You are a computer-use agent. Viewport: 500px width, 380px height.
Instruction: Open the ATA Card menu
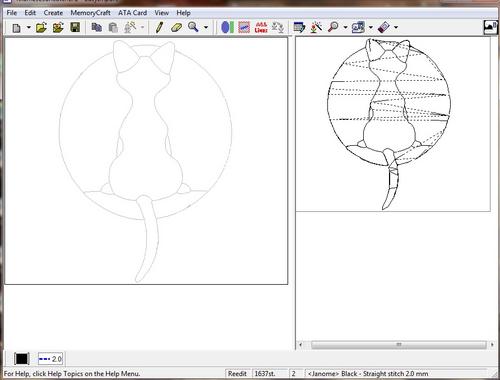pos(132,13)
